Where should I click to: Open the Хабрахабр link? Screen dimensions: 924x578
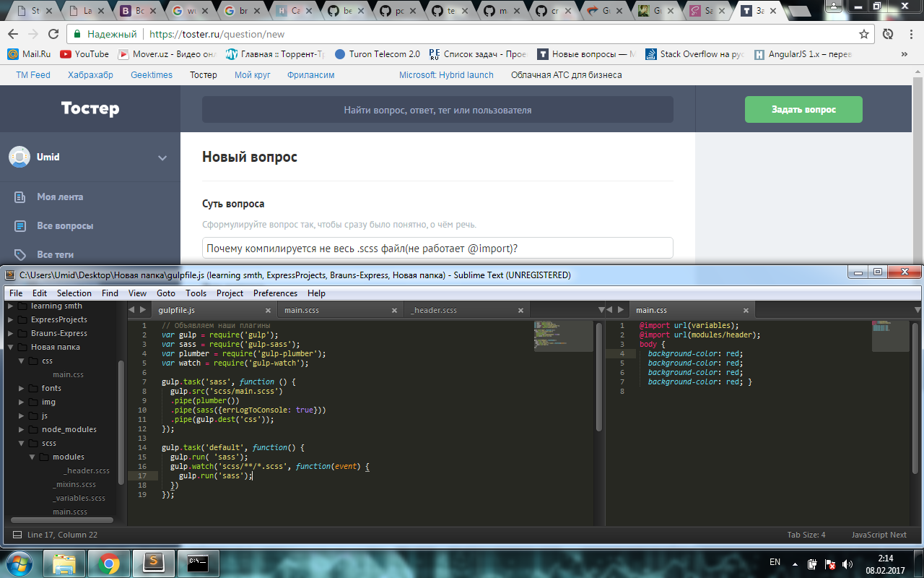[90, 74]
